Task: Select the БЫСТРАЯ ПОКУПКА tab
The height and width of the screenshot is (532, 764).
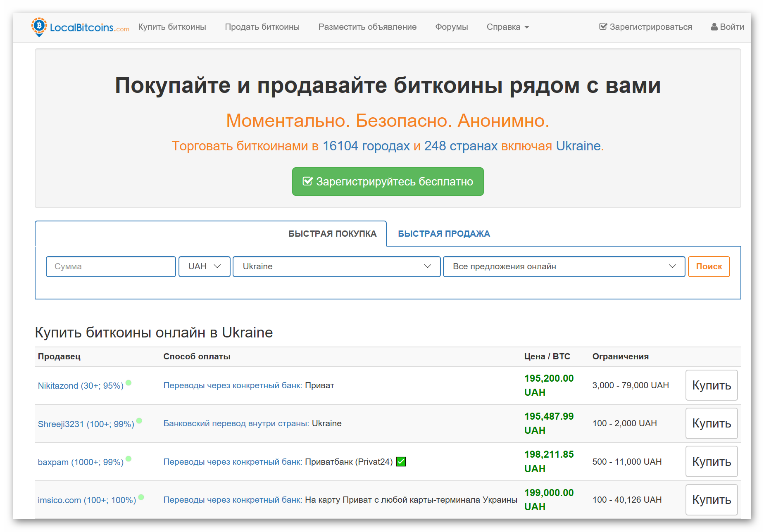Action: click(332, 234)
